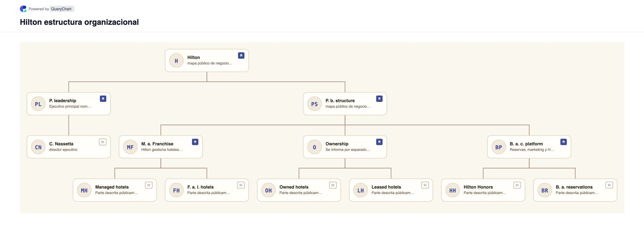The height and width of the screenshot is (233, 644).
Task: Select the MF avatar for M. a. Franchise
Action: [130, 147]
